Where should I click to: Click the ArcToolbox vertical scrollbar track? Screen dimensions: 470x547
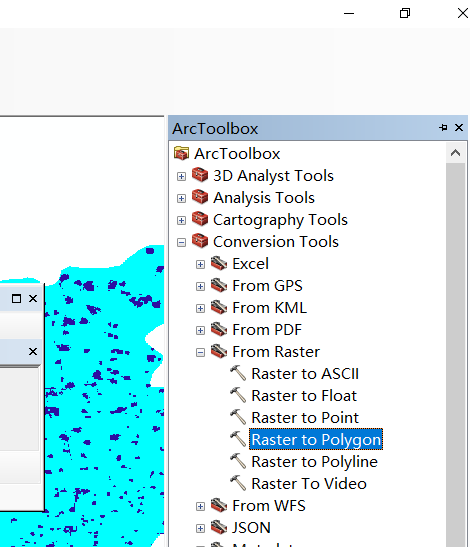(455, 355)
